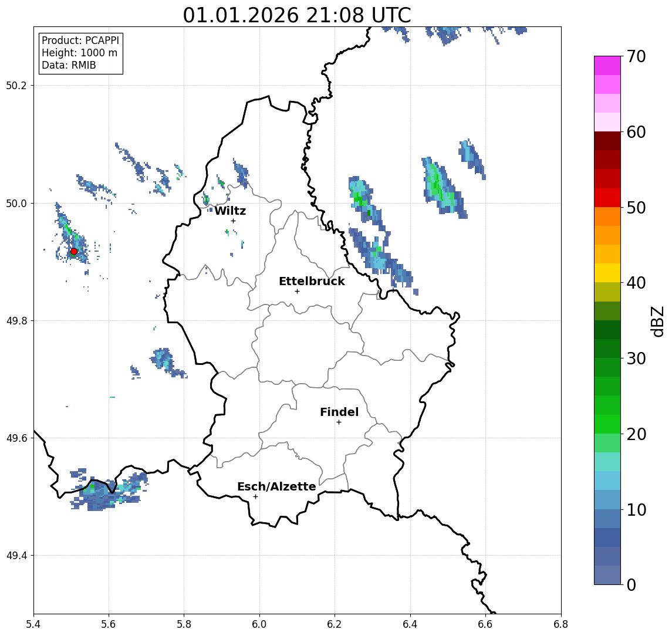672x636 pixels.
Task: Click the longitude tick label 6.6
Action: 485,624
